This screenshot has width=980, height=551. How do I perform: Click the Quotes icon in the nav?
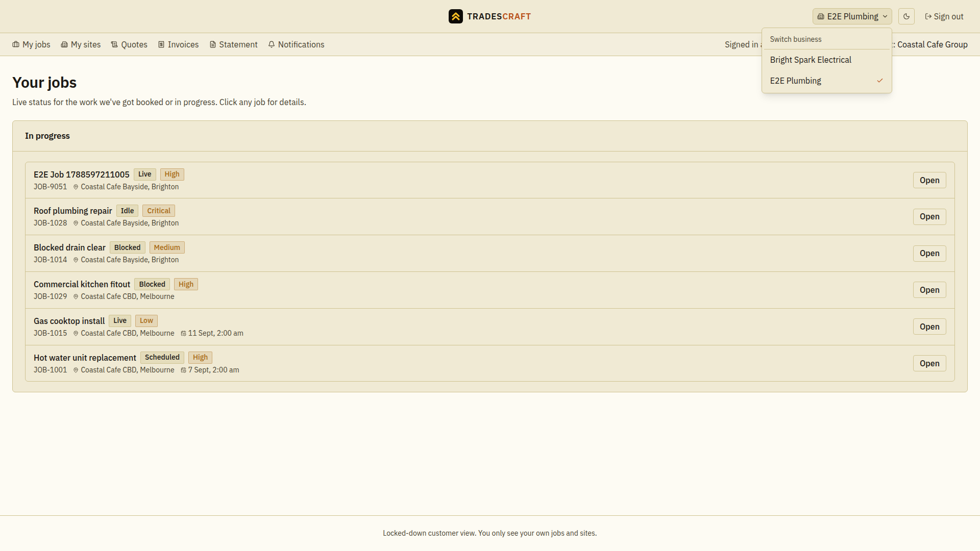pyautogui.click(x=114, y=44)
